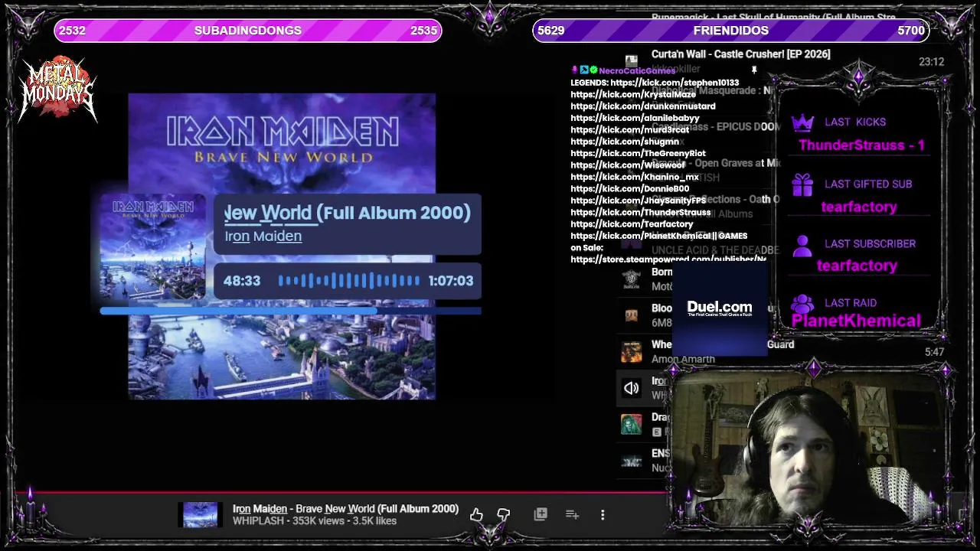
Task: Click the Last Kicks crown icon
Action: [802, 122]
